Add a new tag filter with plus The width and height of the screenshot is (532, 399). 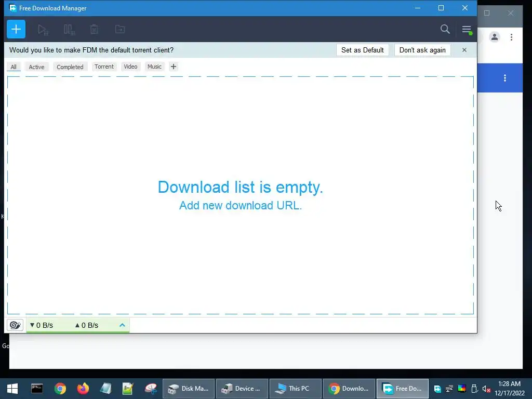click(174, 66)
